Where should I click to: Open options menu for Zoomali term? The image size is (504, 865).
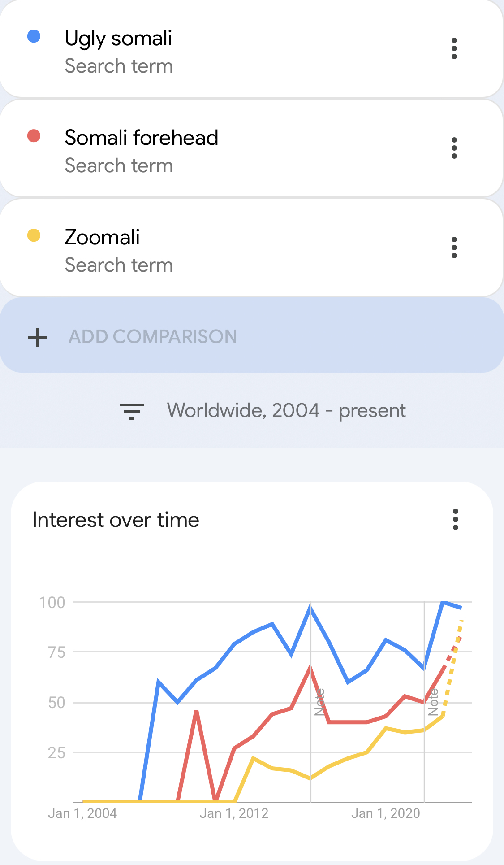454,248
